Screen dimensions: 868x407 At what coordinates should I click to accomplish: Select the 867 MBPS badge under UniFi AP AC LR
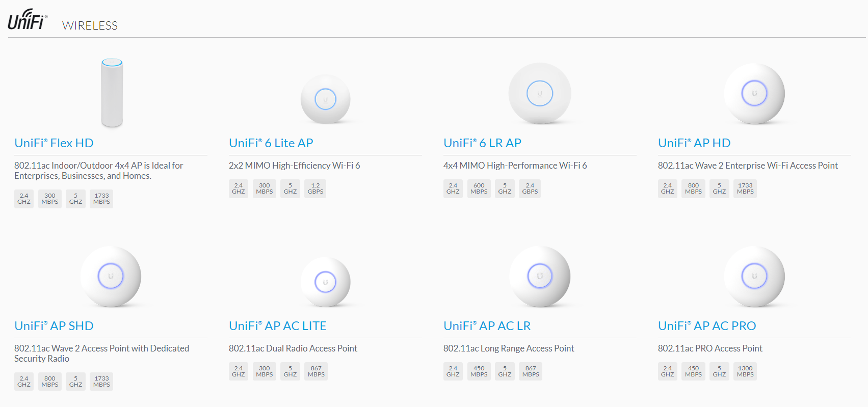tap(530, 371)
